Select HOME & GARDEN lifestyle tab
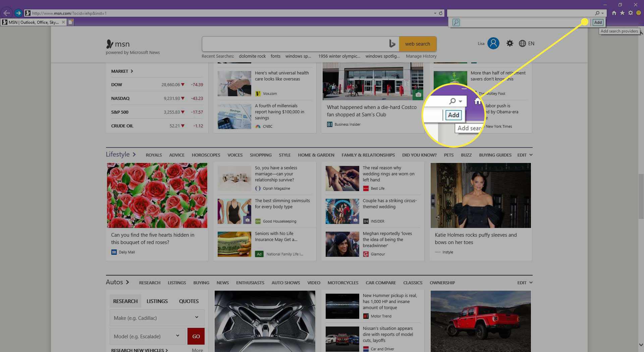 click(x=316, y=155)
